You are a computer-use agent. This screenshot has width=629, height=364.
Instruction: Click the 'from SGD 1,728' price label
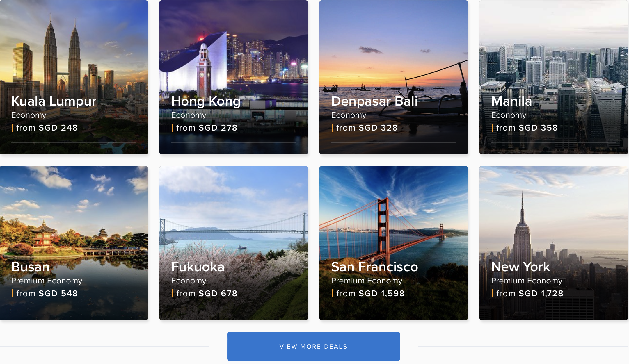click(x=530, y=293)
